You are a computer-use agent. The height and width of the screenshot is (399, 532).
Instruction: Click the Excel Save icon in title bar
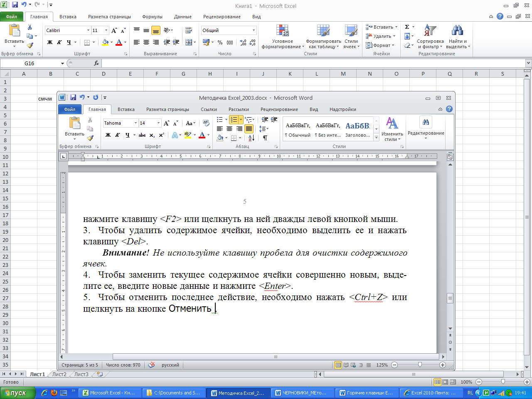pyautogui.click(x=15, y=5)
